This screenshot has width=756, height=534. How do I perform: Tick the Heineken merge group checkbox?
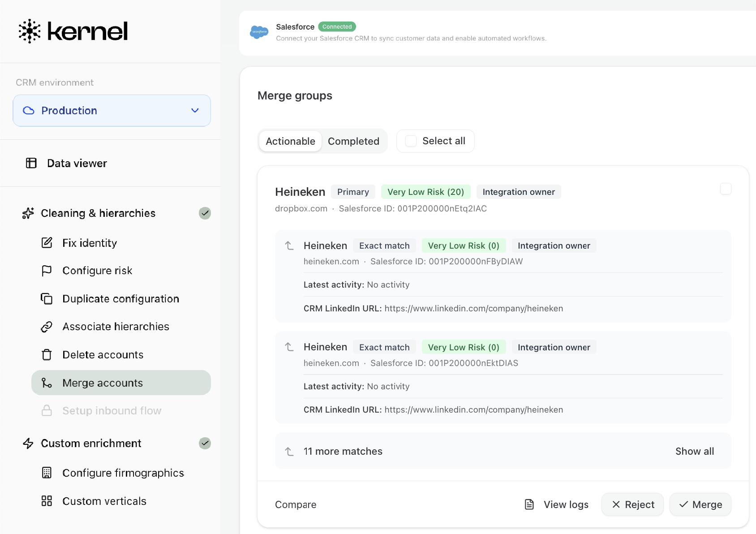(x=726, y=189)
